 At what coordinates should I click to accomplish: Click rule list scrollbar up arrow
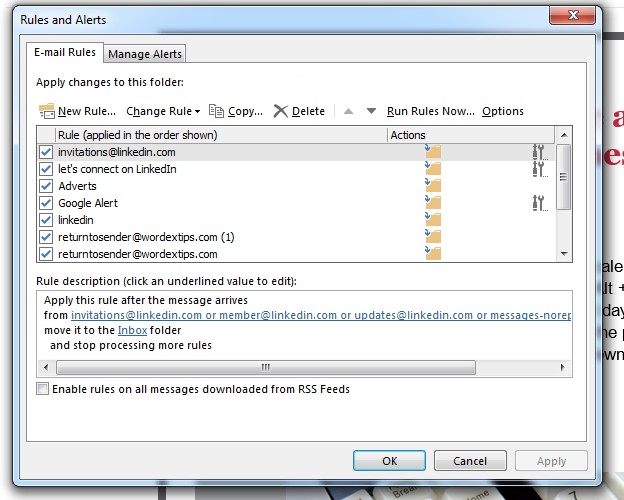(x=564, y=135)
